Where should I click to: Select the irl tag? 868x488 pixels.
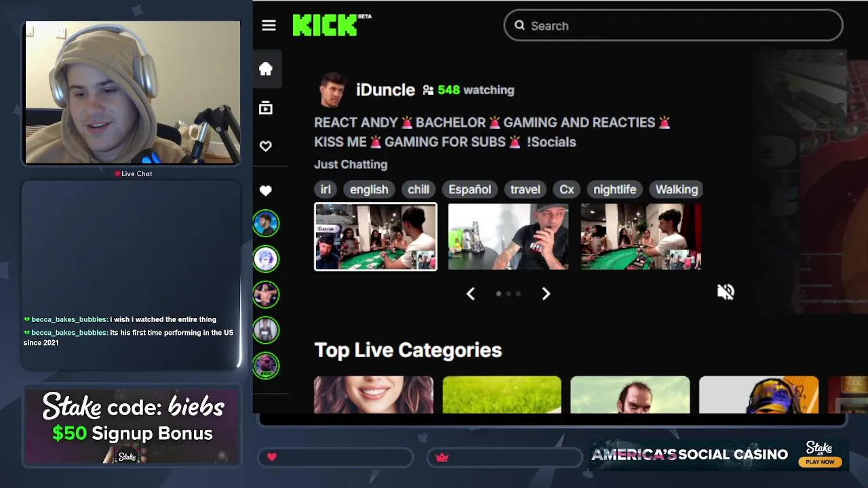(x=325, y=189)
